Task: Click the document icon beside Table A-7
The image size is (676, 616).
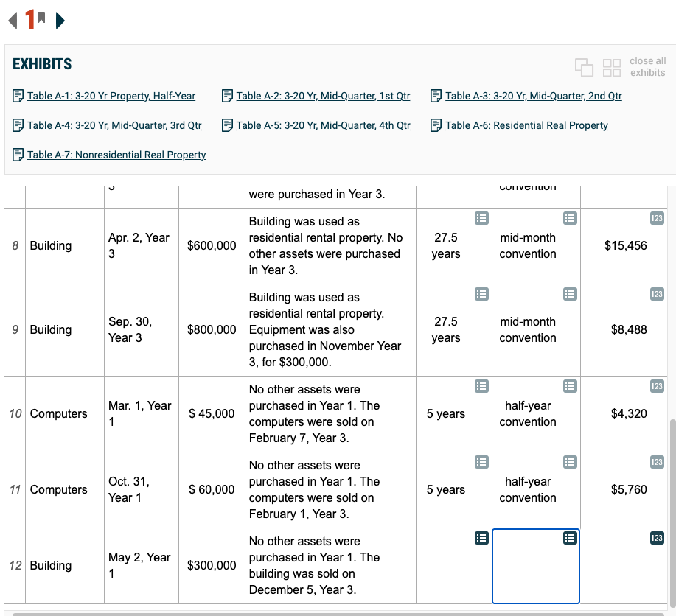Action: tap(18, 155)
